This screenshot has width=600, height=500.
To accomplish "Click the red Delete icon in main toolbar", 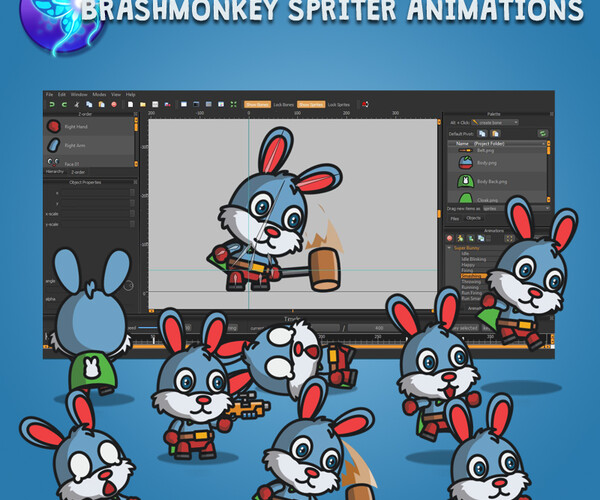I will [114, 104].
